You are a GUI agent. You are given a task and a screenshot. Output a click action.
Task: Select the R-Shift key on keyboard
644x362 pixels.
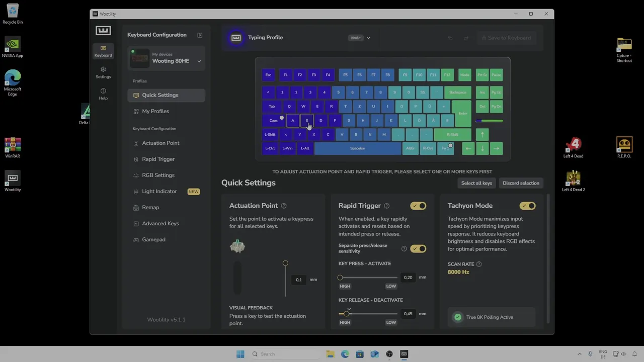click(x=452, y=134)
